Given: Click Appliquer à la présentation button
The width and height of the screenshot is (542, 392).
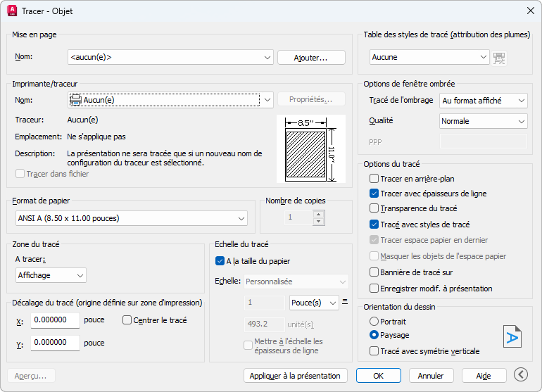Looking at the screenshot, I should [x=296, y=376].
